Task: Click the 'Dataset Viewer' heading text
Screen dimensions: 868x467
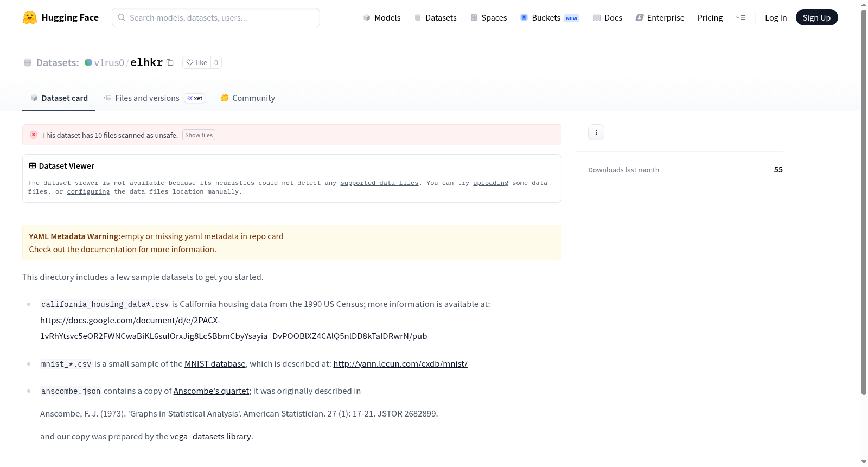Action: point(67,166)
